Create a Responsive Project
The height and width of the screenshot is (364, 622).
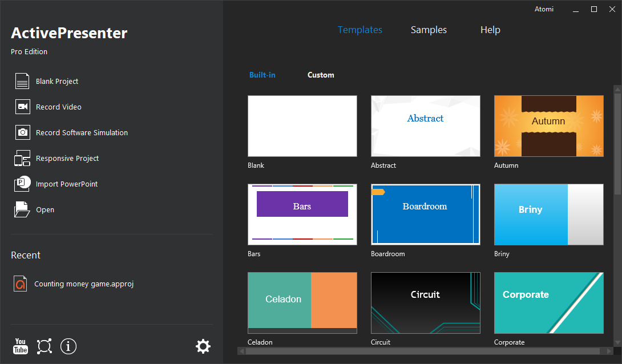coord(67,159)
